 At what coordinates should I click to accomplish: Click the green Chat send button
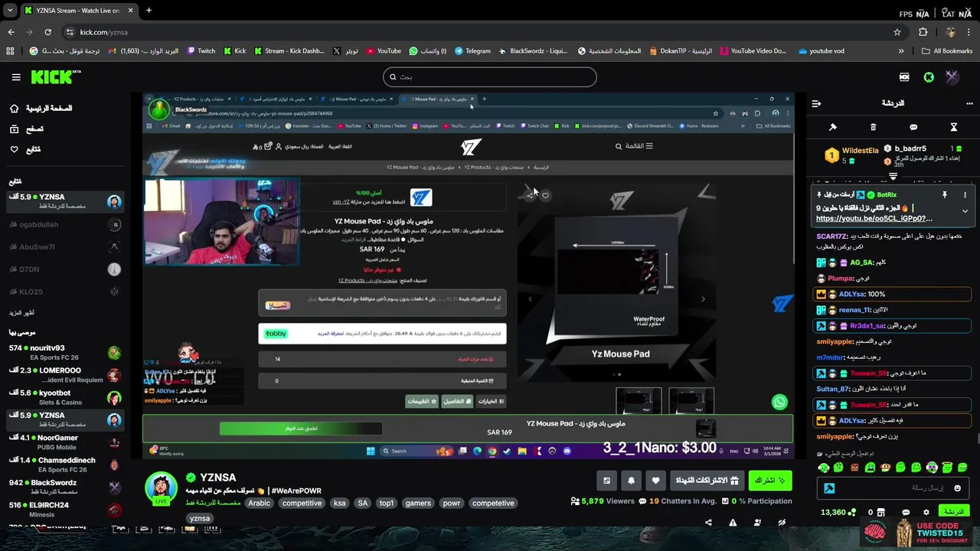(x=954, y=511)
